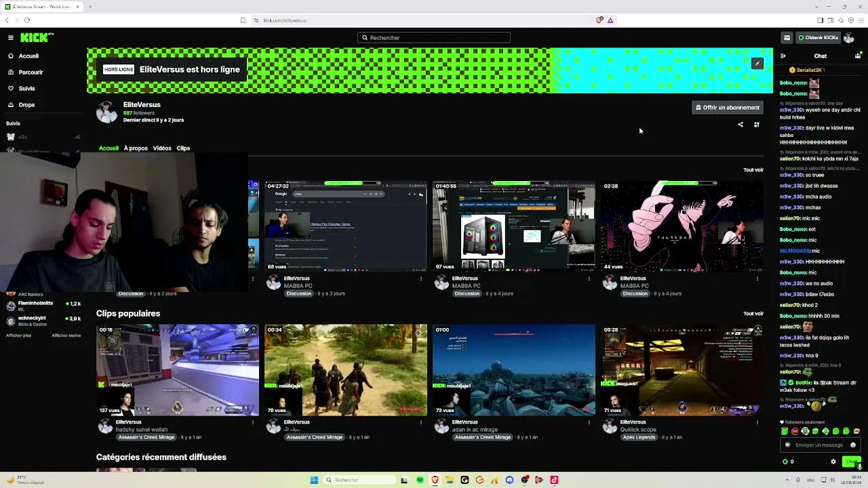868x488 pixels.
Task: Open the user profile avatar menu
Action: (x=849, y=38)
